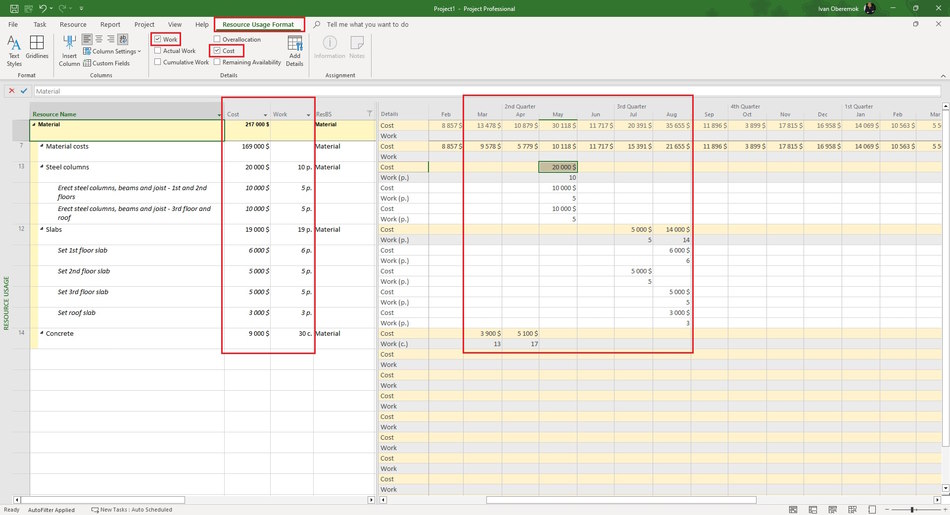Image resolution: width=950 pixels, height=515 pixels.
Task: Click the user profile picture of Ivan Oberemok
Action: (x=869, y=8)
